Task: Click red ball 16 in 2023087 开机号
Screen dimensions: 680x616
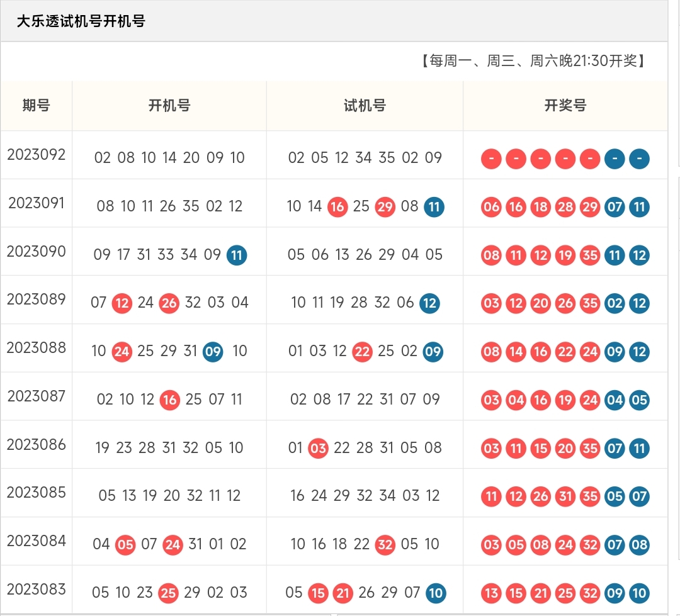Action: point(170,400)
